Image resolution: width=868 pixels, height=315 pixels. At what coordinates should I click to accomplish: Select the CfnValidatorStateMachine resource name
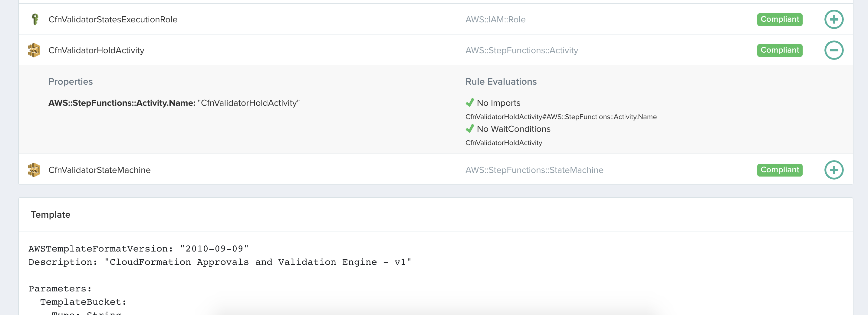(99, 170)
